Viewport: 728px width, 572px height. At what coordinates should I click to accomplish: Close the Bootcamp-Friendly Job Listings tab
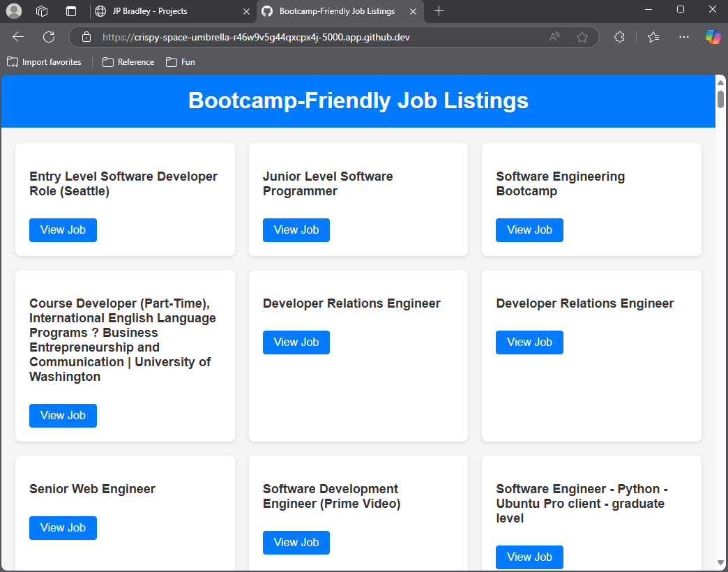[x=413, y=11]
